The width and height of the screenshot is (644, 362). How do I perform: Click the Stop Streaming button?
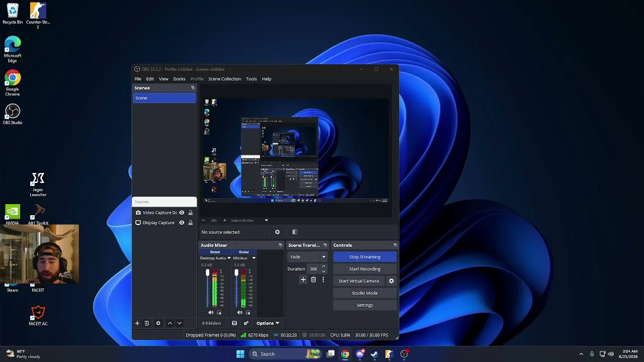point(365,257)
